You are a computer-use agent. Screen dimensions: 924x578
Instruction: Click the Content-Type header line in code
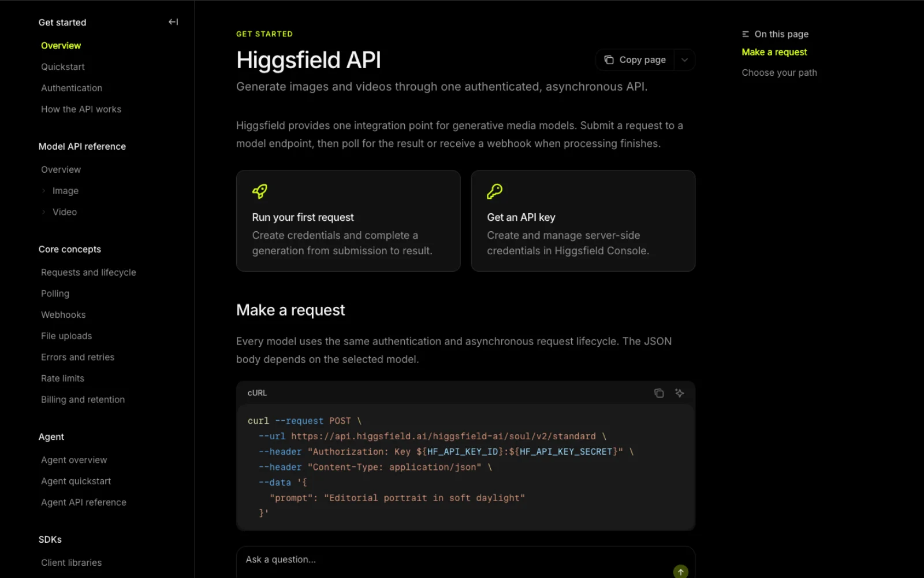[x=375, y=468]
